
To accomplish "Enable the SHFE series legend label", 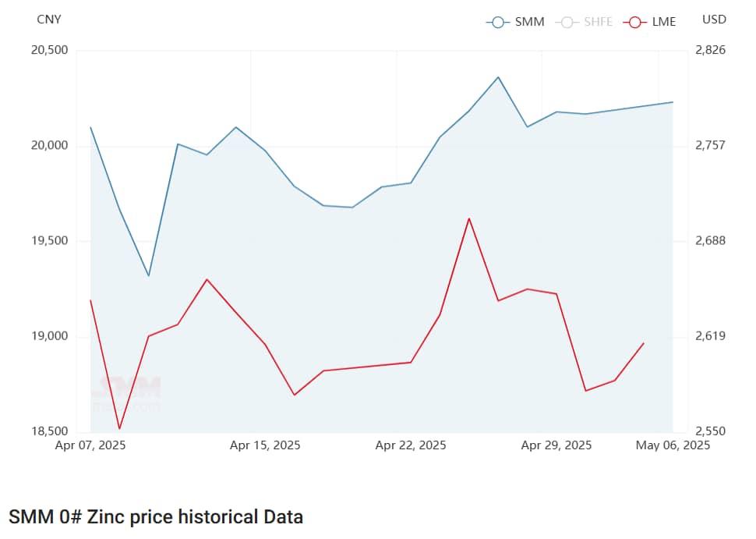I will click(x=599, y=22).
